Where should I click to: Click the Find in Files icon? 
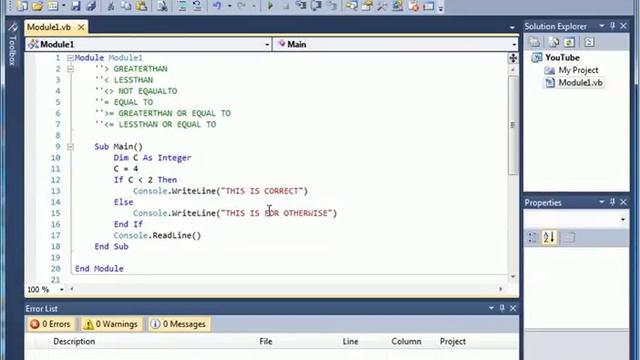pos(162,6)
